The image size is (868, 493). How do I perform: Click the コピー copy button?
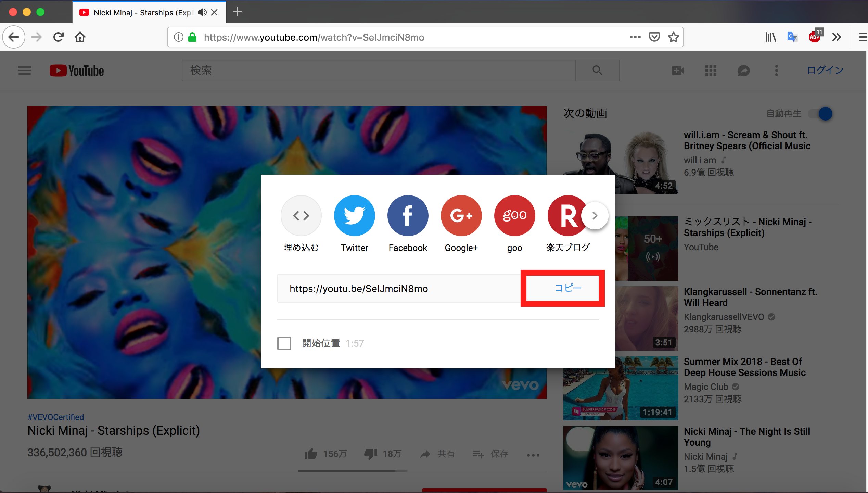click(x=568, y=288)
